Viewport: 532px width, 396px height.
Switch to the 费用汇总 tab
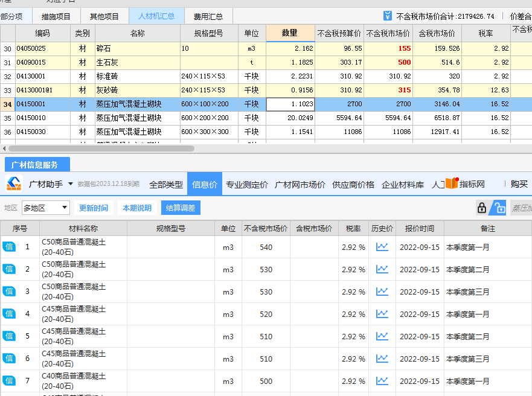tap(208, 16)
